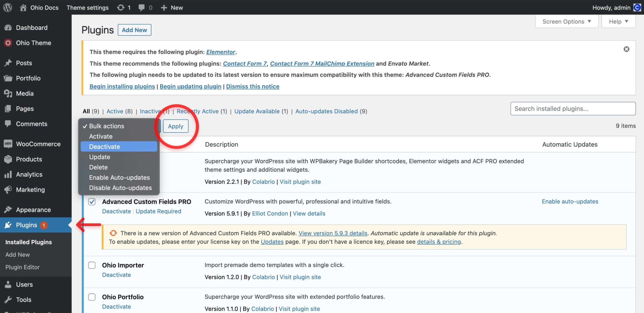Click the Dashboard gauge icon

pyautogui.click(x=8, y=28)
